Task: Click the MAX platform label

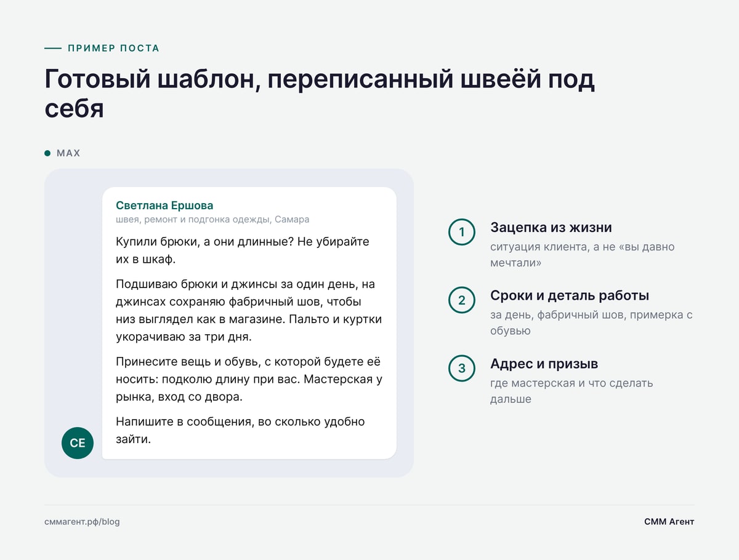Action: coord(68,153)
